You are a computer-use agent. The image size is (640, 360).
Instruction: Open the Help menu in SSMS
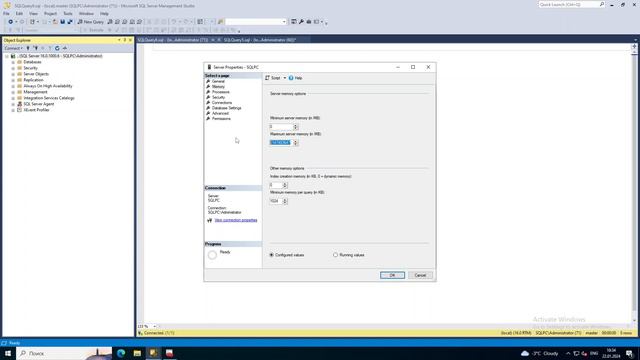[x=104, y=13]
